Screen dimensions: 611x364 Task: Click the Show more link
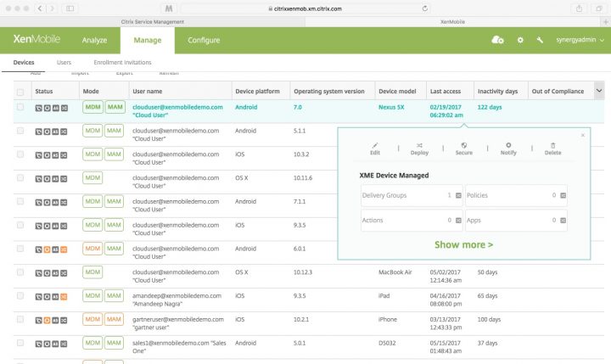pyautogui.click(x=463, y=244)
